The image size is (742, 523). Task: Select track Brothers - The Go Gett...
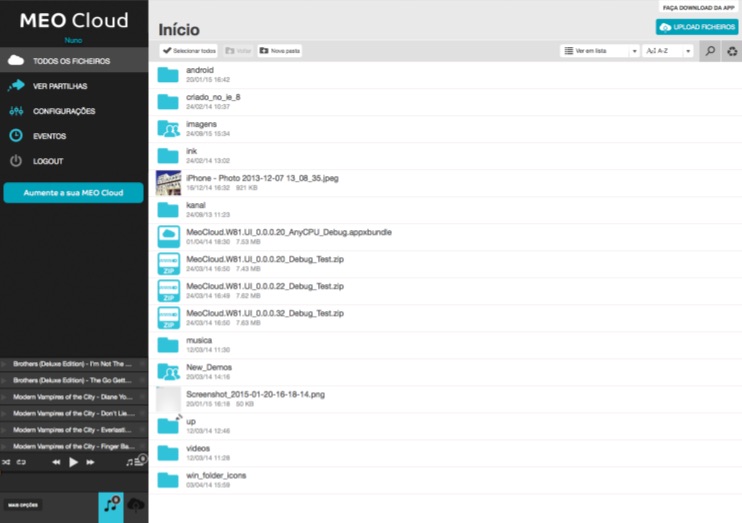(74, 380)
